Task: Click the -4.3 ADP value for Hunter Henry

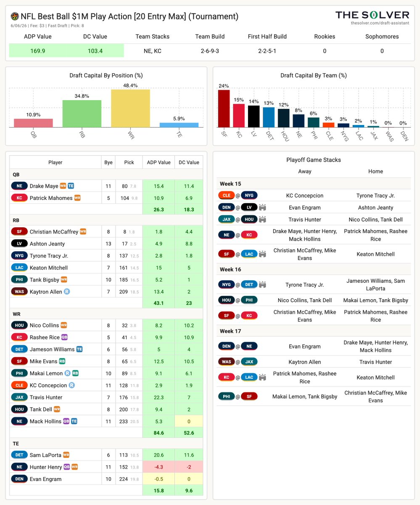Action: [158, 467]
